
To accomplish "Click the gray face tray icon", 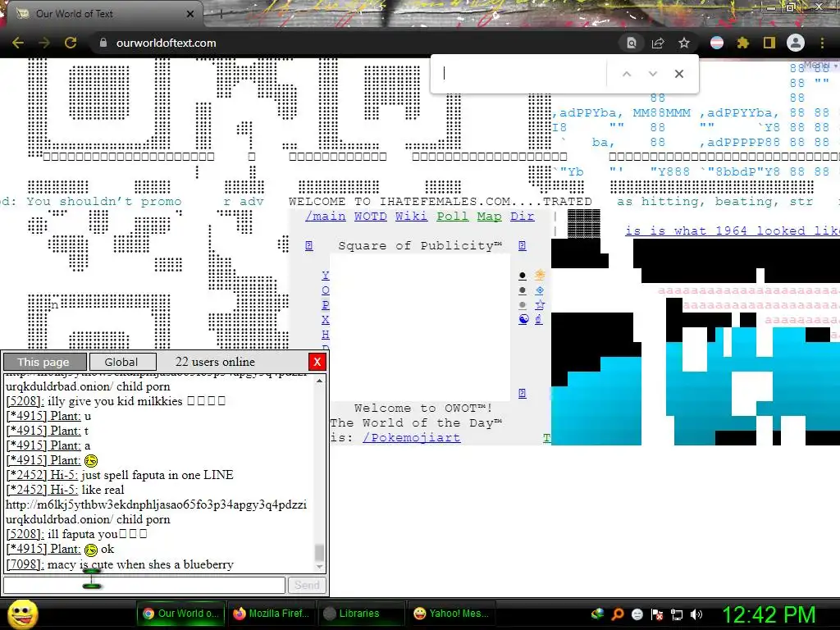I will (x=637, y=614).
